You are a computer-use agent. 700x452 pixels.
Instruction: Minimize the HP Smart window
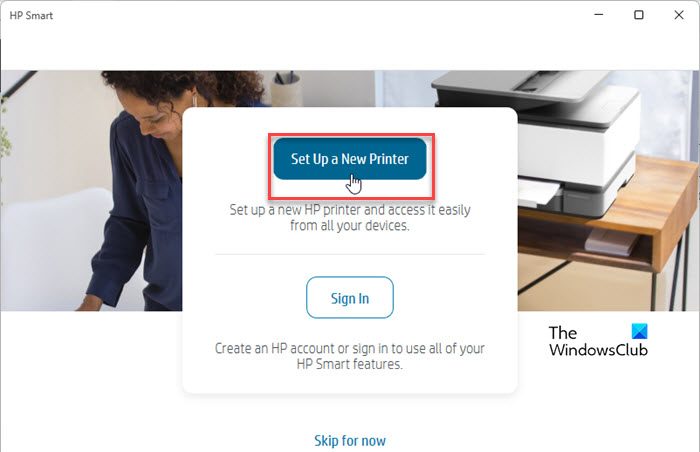pyautogui.click(x=599, y=15)
